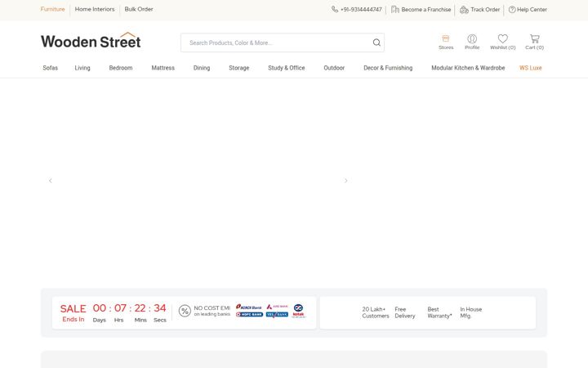Screen dimensions: 588x368
Task: Go to previous banner slide arrow
Action: click(x=51, y=181)
